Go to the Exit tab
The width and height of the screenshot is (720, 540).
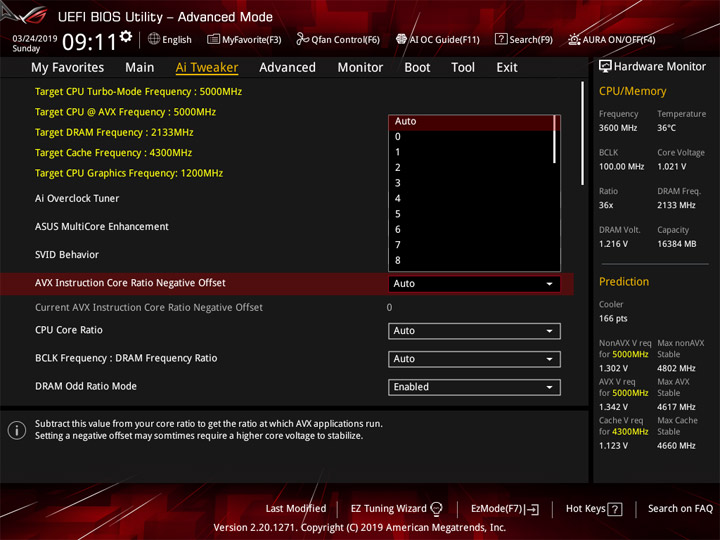pyautogui.click(x=507, y=68)
